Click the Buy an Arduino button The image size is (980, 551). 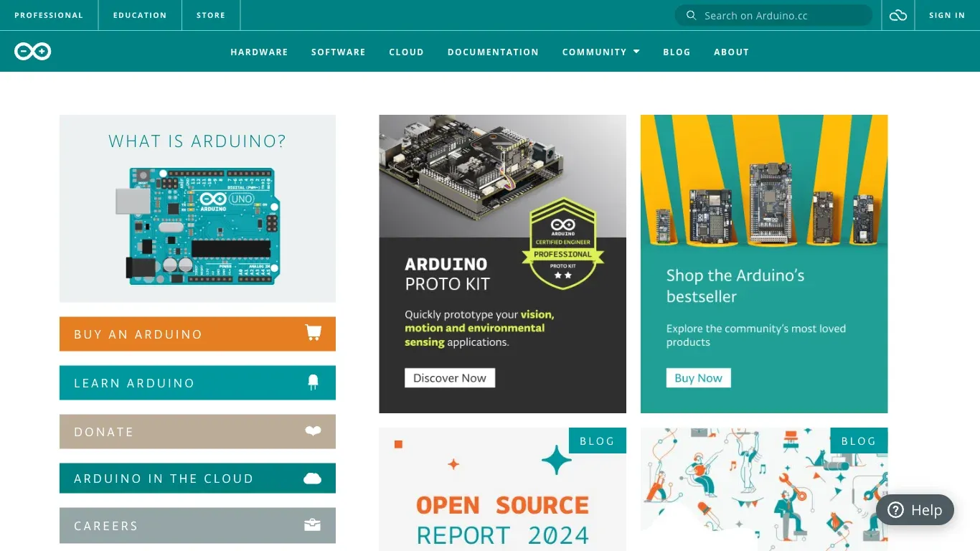point(197,334)
